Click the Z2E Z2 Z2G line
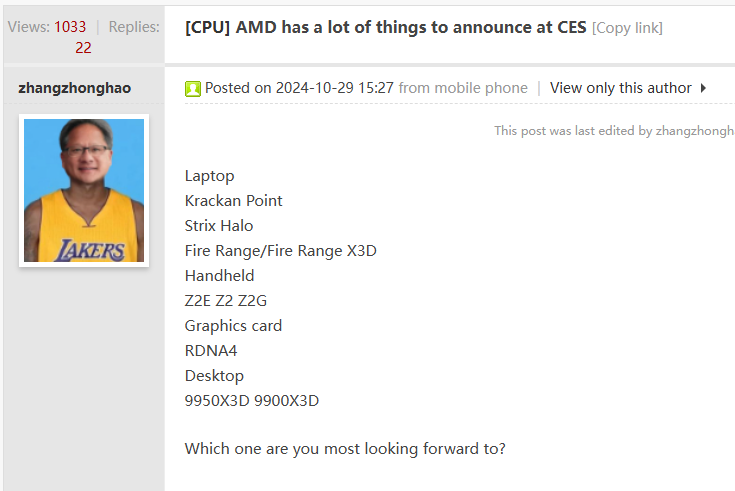Image resolution: width=735 pixels, height=491 pixels. [x=226, y=301]
